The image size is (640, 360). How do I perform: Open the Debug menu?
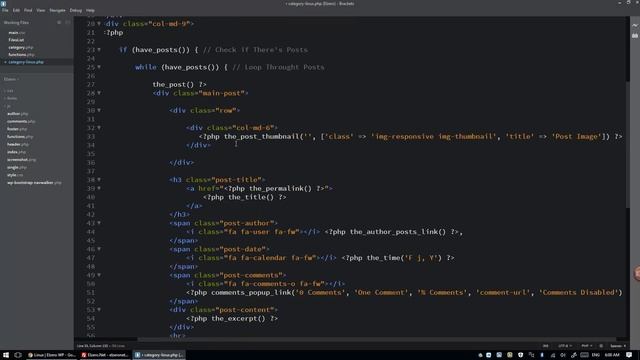click(x=76, y=10)
